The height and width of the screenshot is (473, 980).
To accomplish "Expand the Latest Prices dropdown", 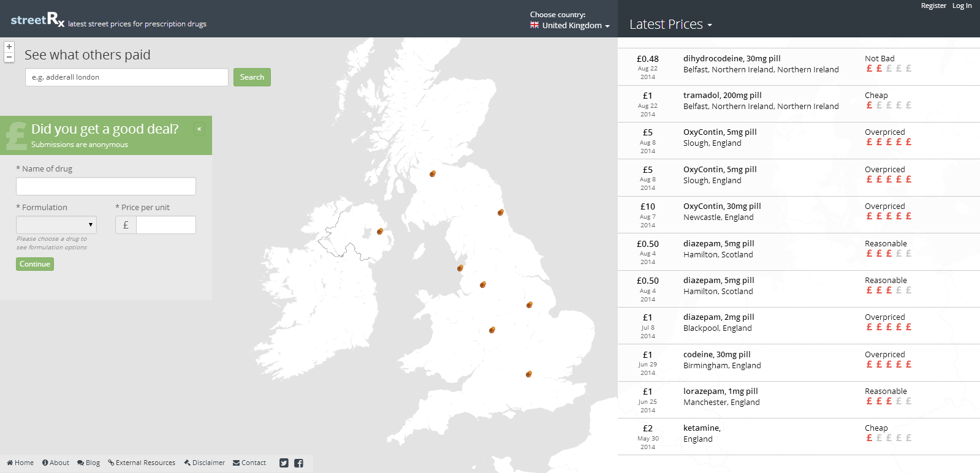I will [x=670, y=25].
